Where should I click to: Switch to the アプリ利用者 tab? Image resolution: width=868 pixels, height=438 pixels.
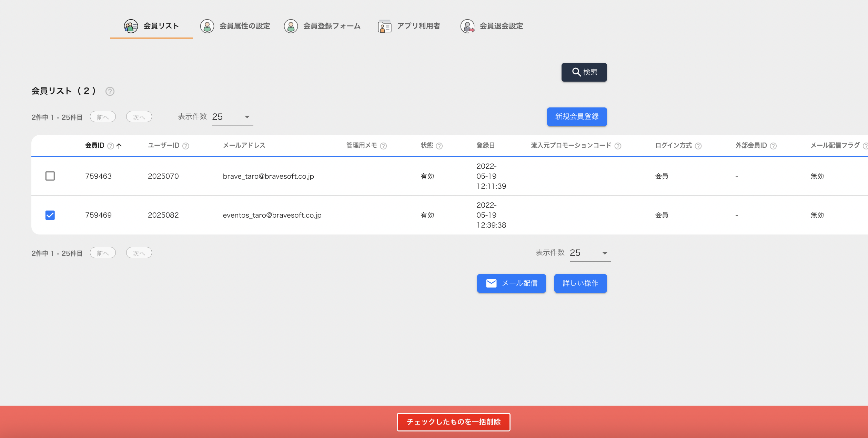pyautogui.click(x=409, y=26)
